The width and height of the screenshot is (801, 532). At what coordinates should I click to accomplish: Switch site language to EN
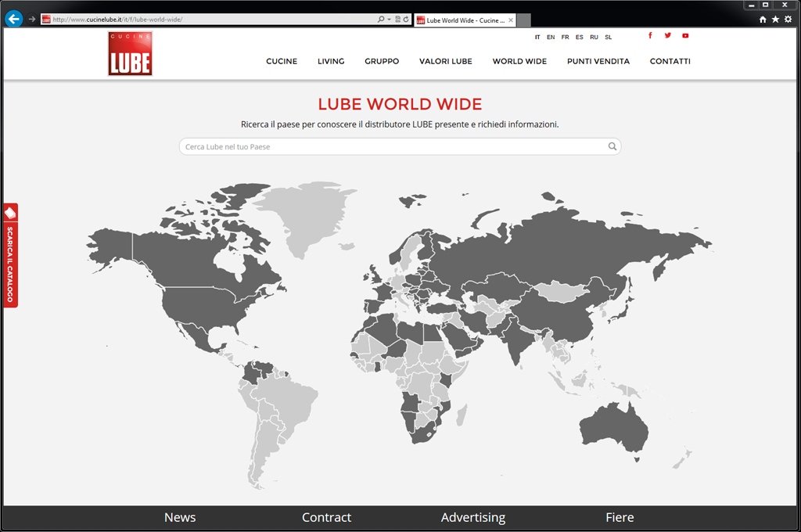coord(551,38)
